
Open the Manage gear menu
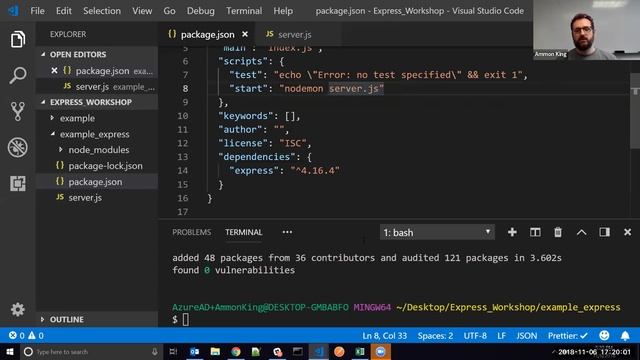tap(18, 309)
